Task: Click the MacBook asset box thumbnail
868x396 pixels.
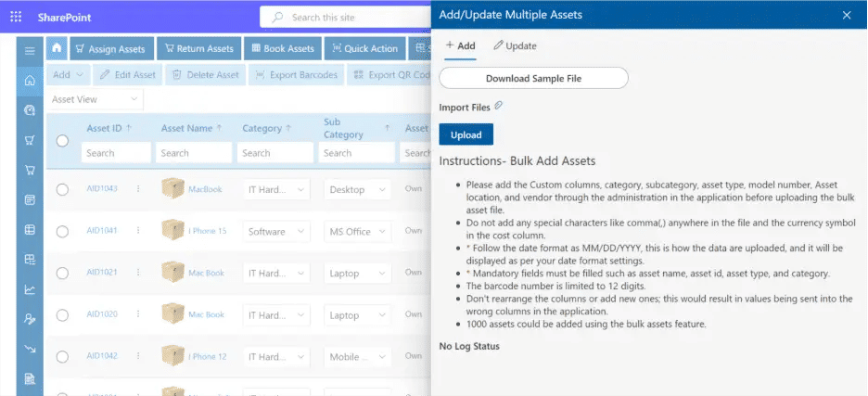Action: pyautogui.click(x=172, y=188)
